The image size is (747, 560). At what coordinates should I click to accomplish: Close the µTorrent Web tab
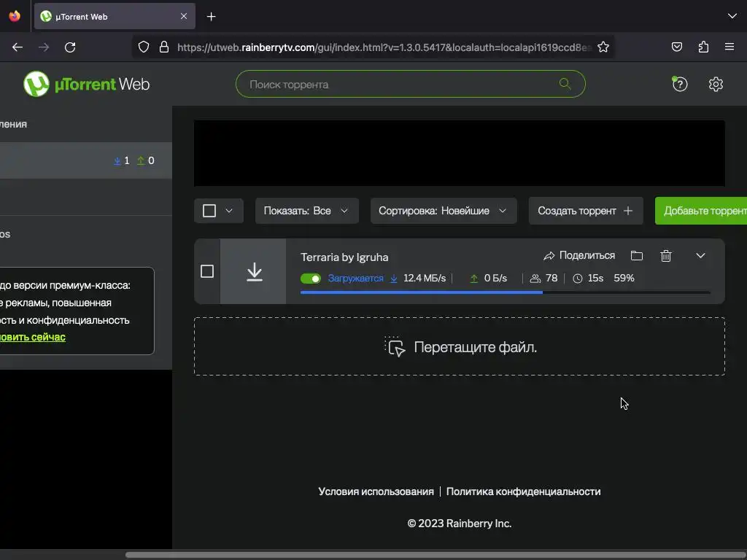[184, 16]
